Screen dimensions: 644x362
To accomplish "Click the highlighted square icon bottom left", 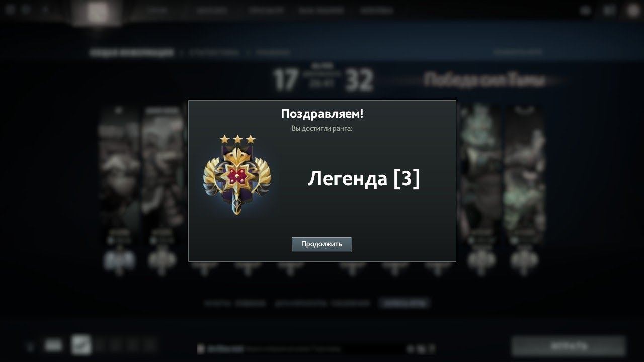I will pyautogui.click(x=81, y=345).
